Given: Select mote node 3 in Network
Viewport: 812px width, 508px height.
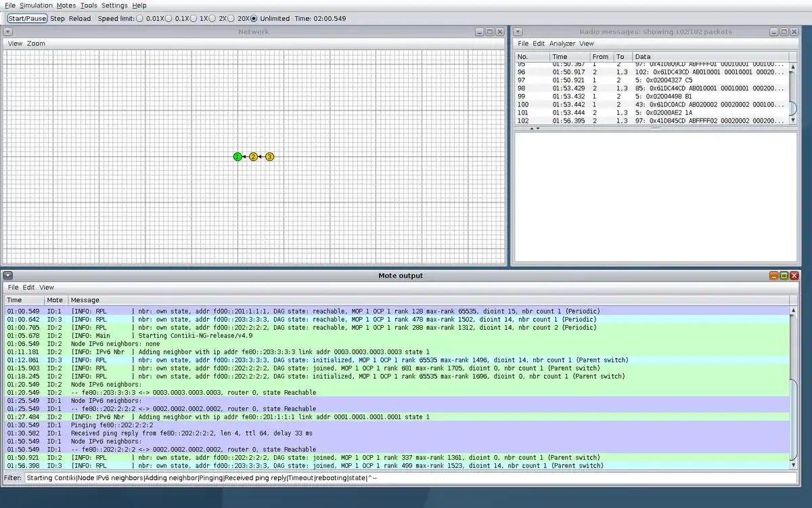Looking at the screenshot, I should pyautogui.click(x=269, y=156).
